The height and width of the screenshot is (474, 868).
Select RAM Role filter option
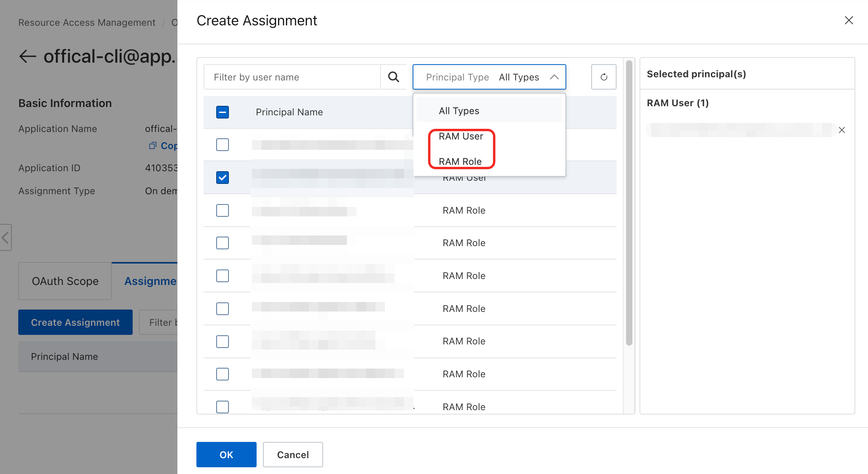460,161
